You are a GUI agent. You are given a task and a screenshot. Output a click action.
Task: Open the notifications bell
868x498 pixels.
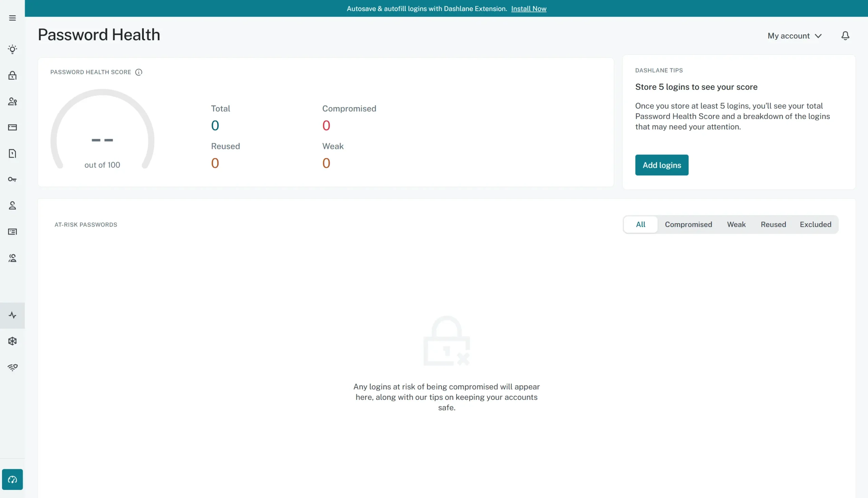point(845,36)
